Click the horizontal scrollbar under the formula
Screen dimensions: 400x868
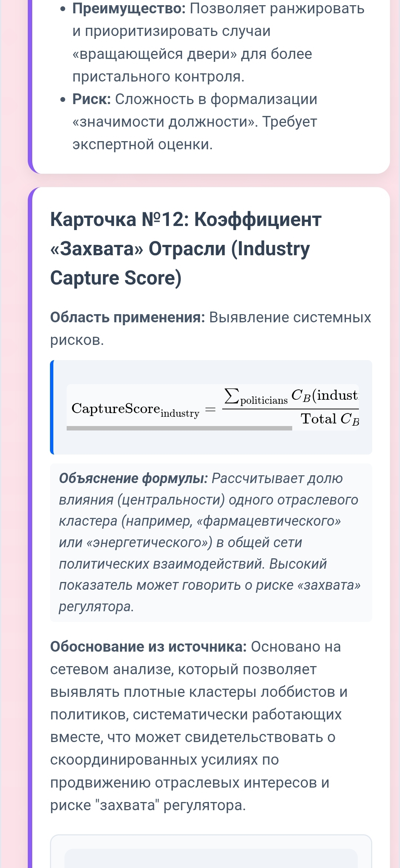point(179,428)
